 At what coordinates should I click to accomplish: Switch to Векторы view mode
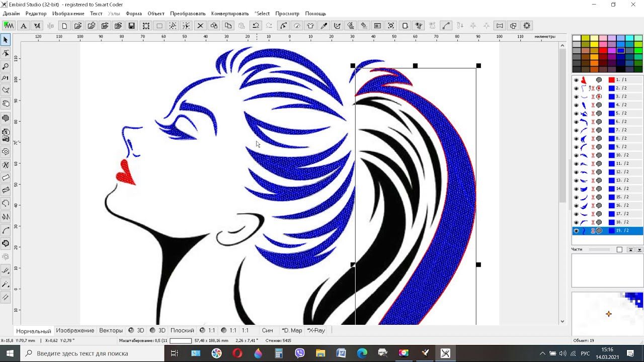[111, 330]
